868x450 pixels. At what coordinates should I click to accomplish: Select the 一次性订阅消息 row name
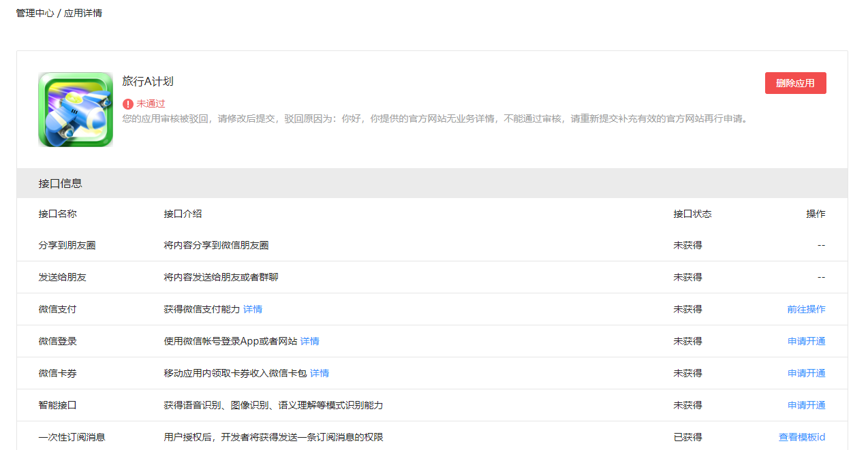pos(72,437)
